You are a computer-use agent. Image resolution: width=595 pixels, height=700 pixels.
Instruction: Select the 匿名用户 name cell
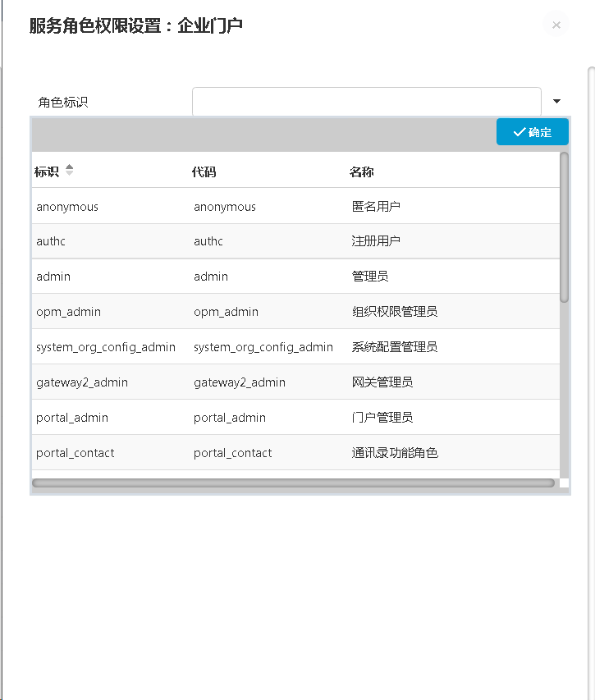(376, 206)
